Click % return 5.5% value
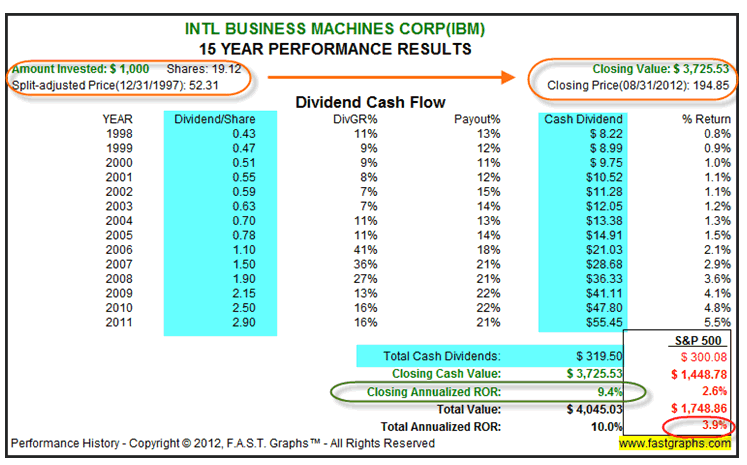 point(717,323)
